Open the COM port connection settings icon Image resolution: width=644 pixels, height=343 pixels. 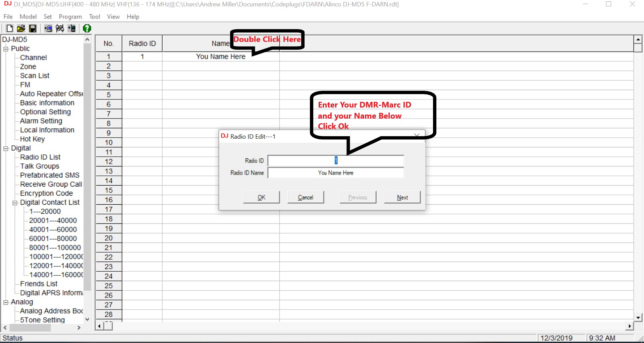point(60,28)
